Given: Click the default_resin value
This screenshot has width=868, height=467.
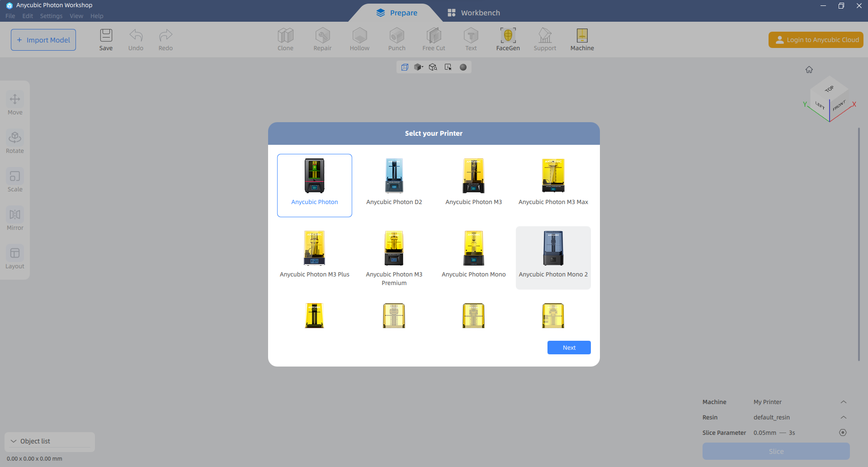Looking at the screenshot, I should coord(772,417).
